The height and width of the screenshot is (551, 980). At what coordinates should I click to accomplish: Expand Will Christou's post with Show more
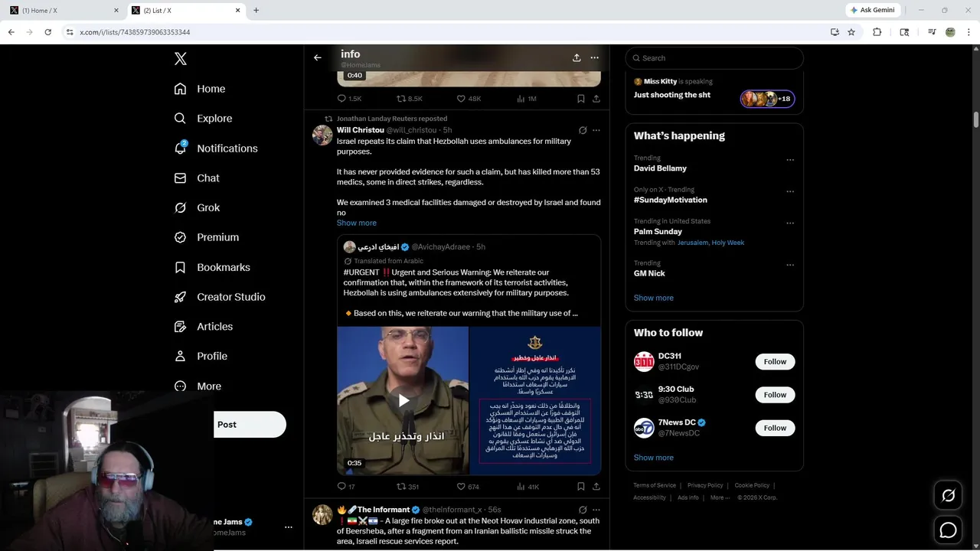357,223
